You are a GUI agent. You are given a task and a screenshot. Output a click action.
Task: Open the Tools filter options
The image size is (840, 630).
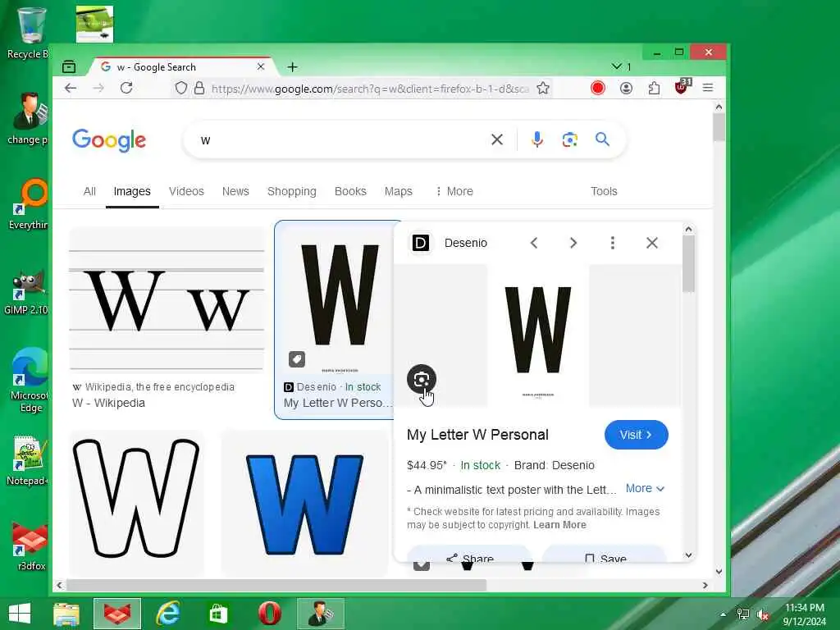click(x=604, y=191)
